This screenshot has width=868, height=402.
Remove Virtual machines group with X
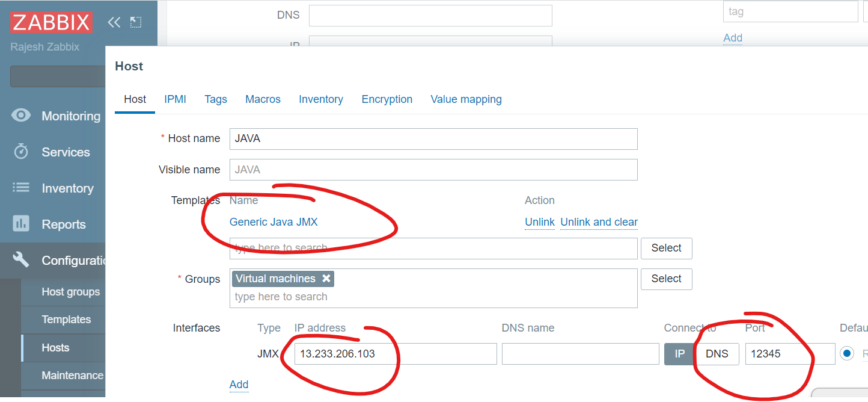(326, 279)
